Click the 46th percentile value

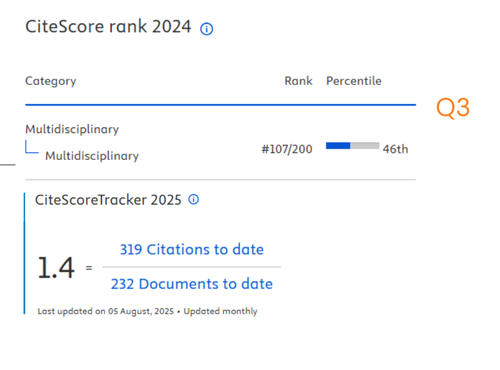coord(395,149)
